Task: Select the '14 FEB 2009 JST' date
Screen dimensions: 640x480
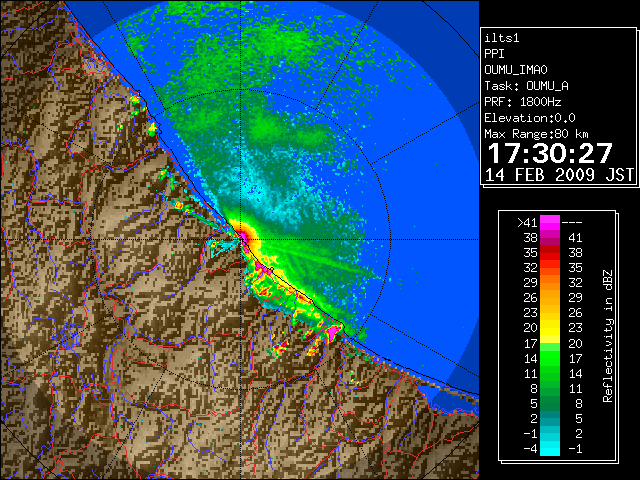Action: (x=559, y=175)
